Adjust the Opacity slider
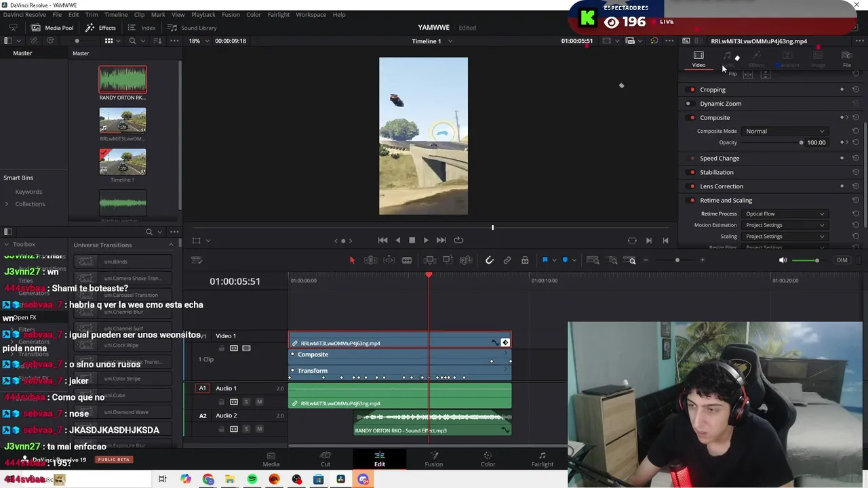Screen dimensions: 868x488 [x=773, y=142]
